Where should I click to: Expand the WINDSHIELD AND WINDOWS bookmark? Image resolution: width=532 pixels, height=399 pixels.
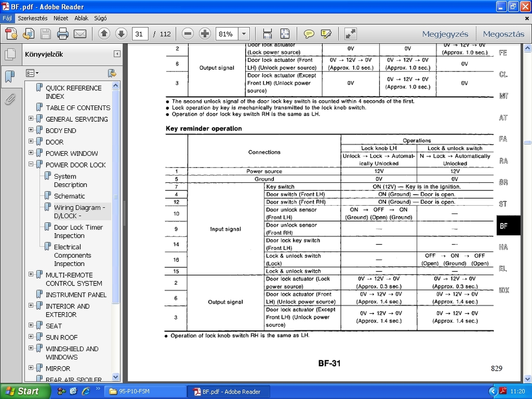[31, 348]
